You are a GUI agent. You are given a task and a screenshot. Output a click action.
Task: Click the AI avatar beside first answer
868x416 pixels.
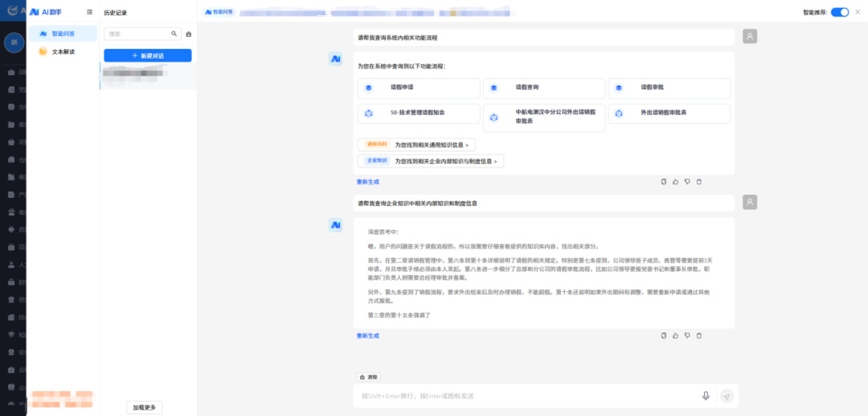[x=335, y=59]
